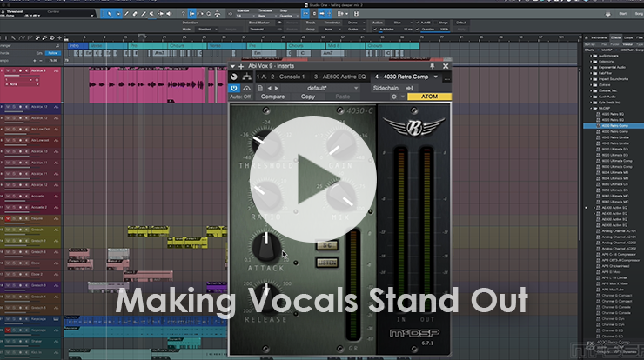Open the Loops tab in browser
Viewport: 644px width, 360px height.
click(628, 37)
